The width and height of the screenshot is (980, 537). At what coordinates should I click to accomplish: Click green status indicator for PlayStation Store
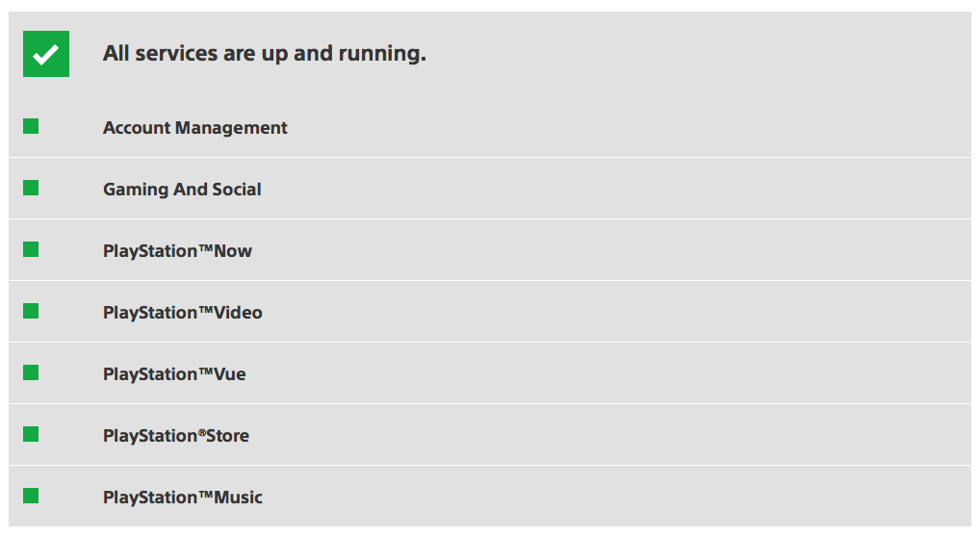(x=31, y=434)
